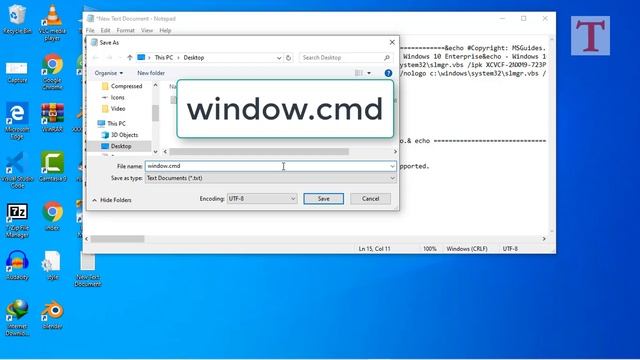Image resolution: width=640 pixels, height=360 pixels.
Task: Go up one folder level
Action: click(x=129, y=58)
